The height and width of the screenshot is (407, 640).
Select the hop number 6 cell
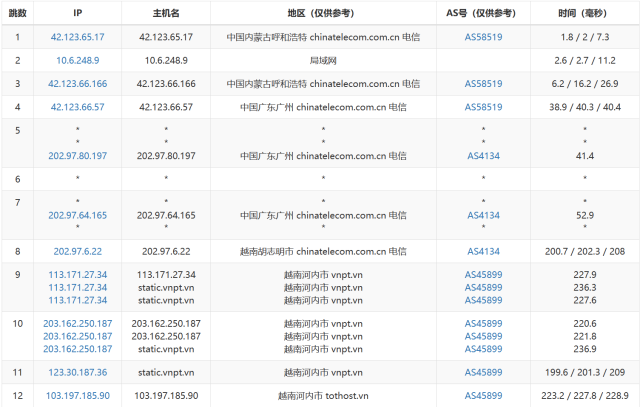pyautogui.click(x=18, y=179)
